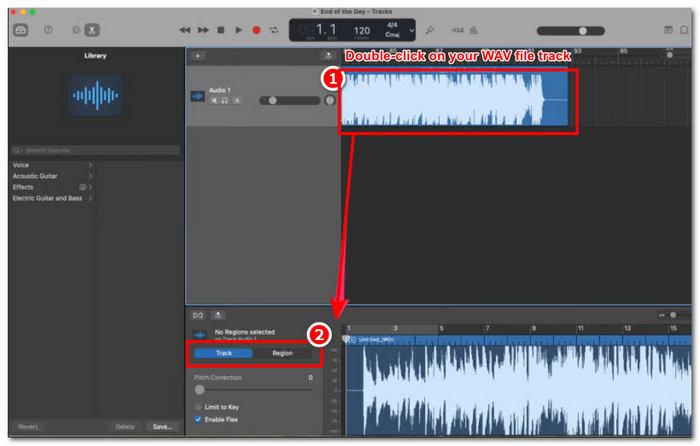Select the WAV audio region on Audio 1
Viewport: 700px width, 446px height.
pos(454,96)
